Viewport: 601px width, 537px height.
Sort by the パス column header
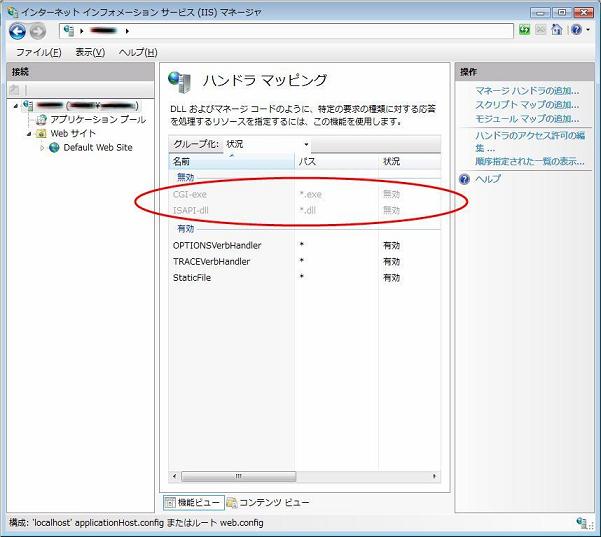[337, 162]
